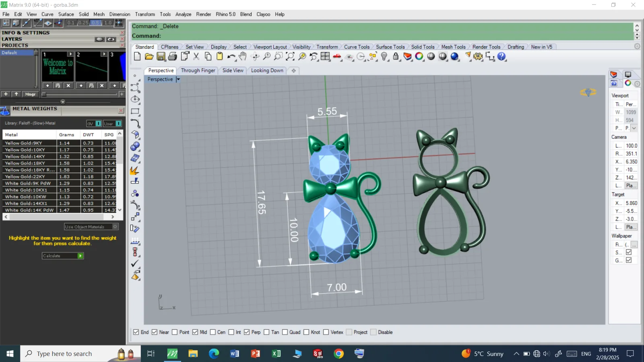Click the Undo arrow icon
Screen dimensions: 644x362
231,56
